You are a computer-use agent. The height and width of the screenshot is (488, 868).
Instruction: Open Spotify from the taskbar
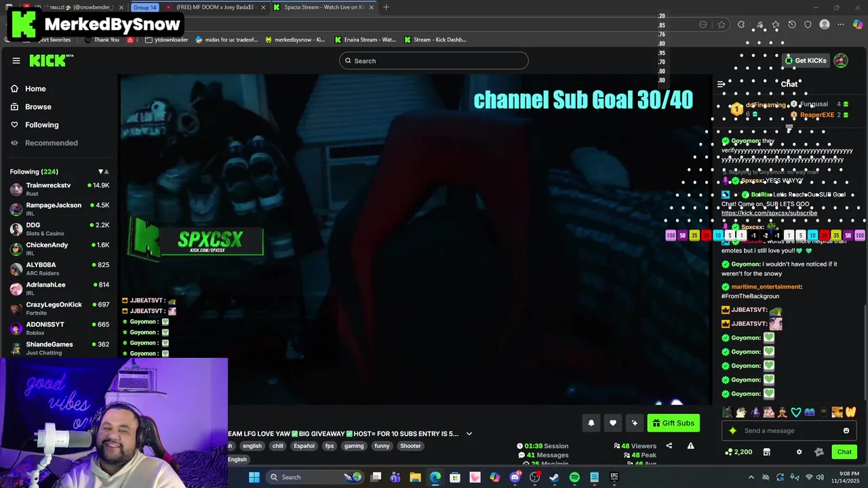point(574,477)
